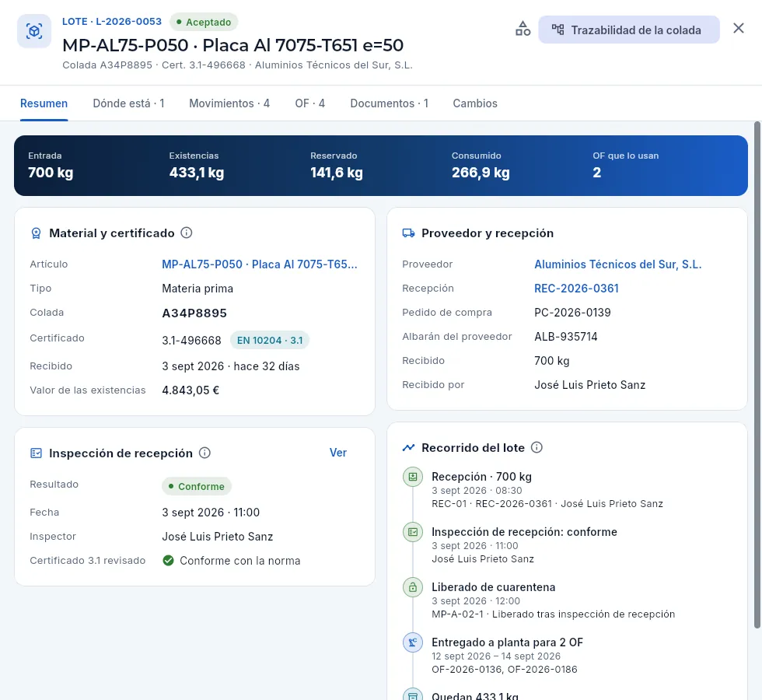The height and width of the screenshot is (700, 762).
Task: Open the MP-AL75-P050 article link
Action: click(260, 264)
